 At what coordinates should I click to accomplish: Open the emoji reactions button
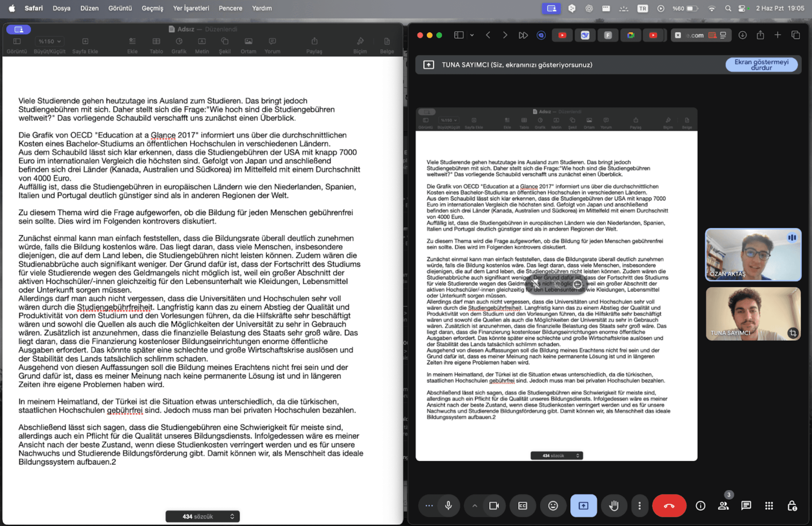click(x=553, y=506)
